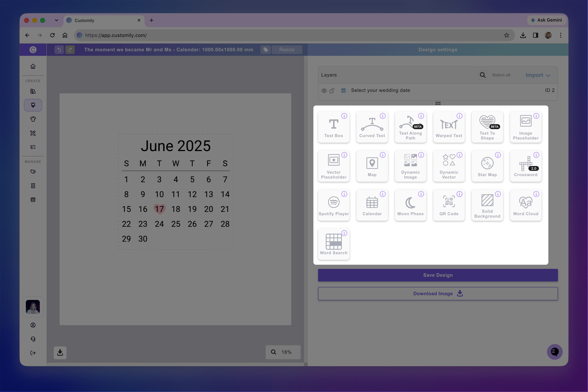
Task: Open the tag icon next to Resize
Action: 266,50
